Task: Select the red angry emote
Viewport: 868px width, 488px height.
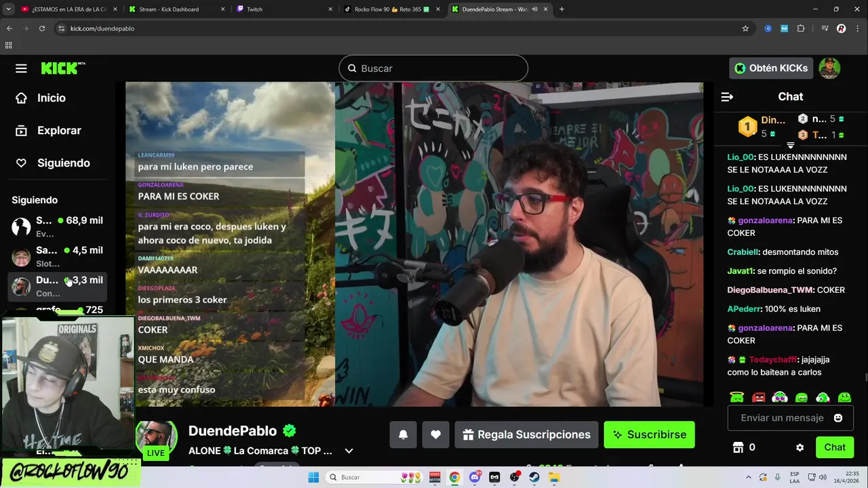Action: (x=758, y=397)
